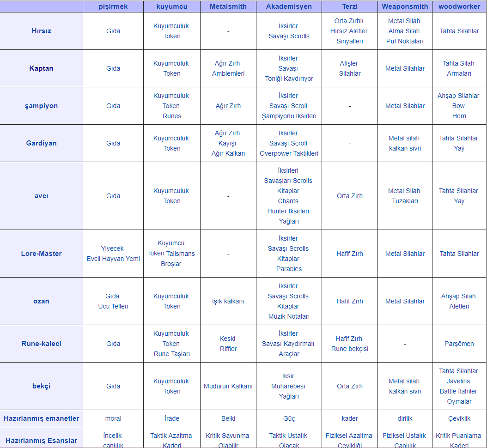Image resolution: width=487 pixels, height=448 pixels.
Task: Open the Terzi column header link
Action: [x=350, y=6]
